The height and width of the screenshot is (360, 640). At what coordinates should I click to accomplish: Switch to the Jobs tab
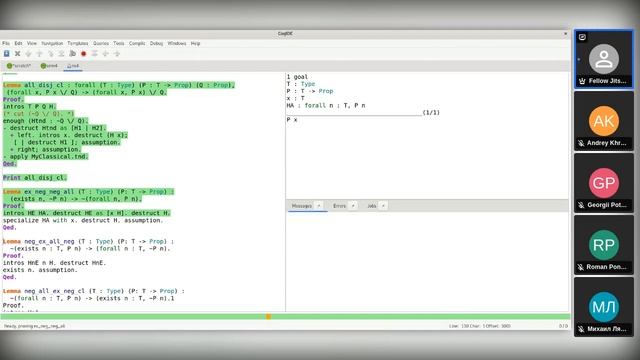tap(372, 206)
